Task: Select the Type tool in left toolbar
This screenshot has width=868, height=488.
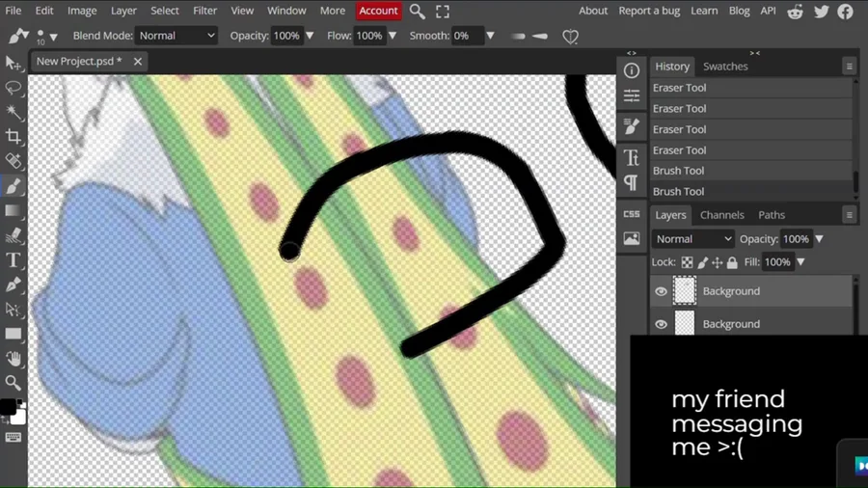Action: pos(13,260)
